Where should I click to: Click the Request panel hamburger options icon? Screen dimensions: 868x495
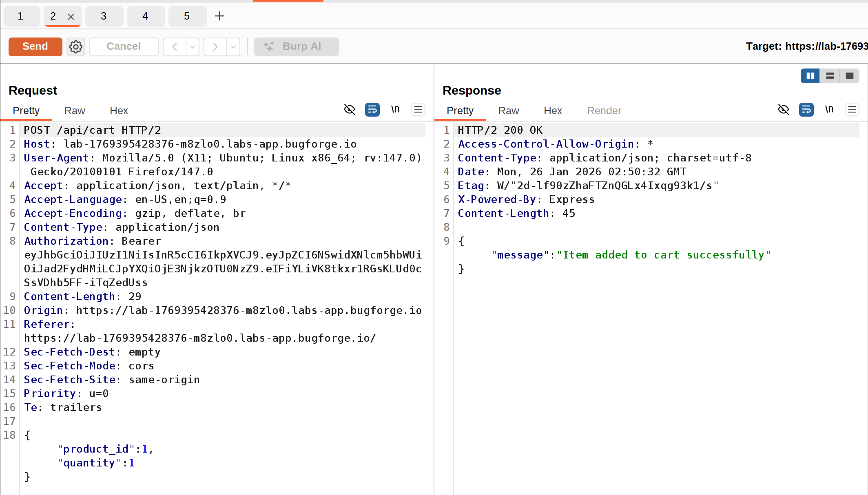coord(418,110)
